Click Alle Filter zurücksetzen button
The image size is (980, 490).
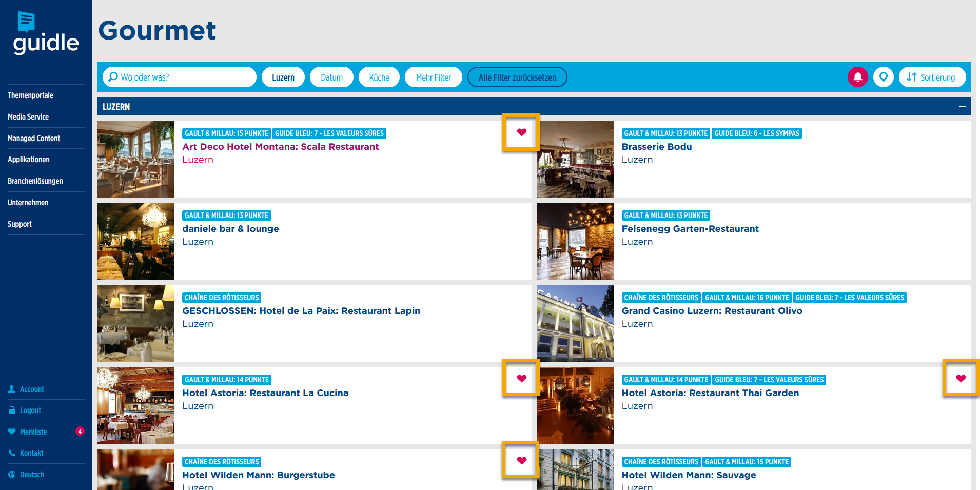[517, 77]
